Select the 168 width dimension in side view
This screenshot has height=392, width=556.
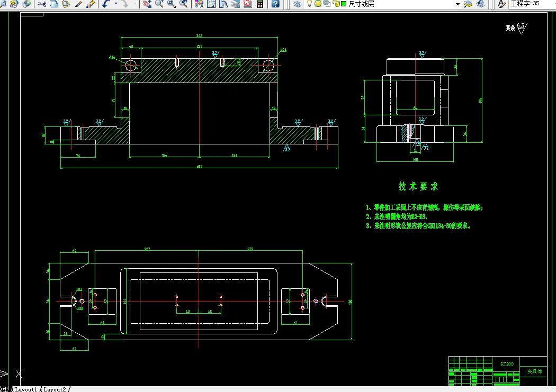[x=415, y=160]
